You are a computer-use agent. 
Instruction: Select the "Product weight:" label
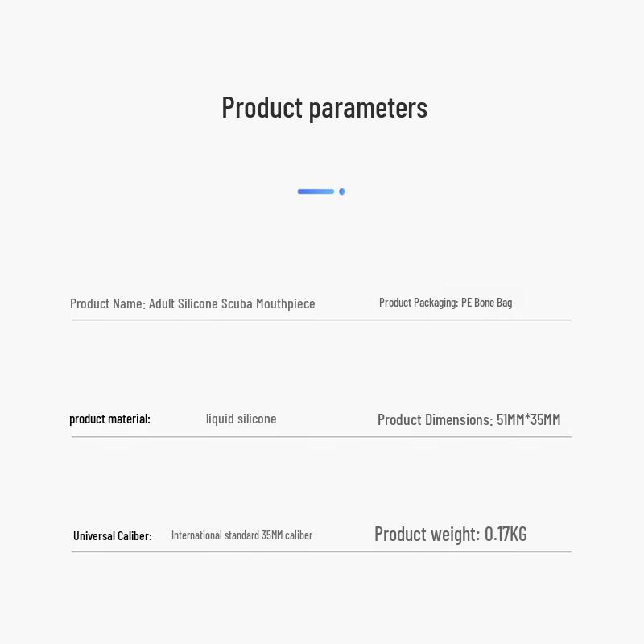pos(427,534)
